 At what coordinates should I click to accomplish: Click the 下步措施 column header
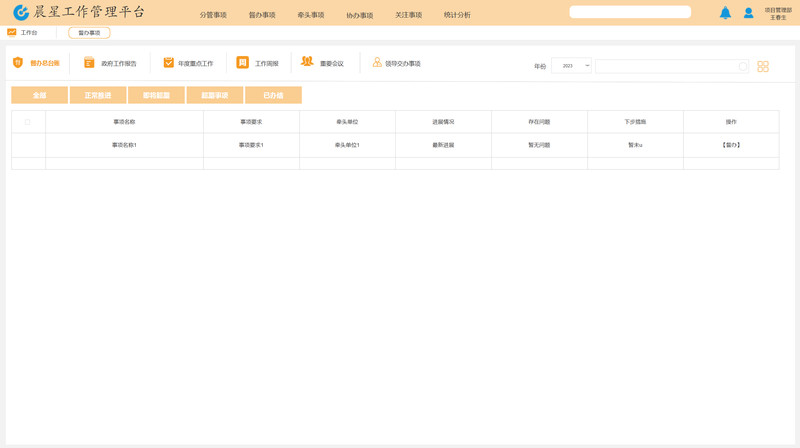pyautogui.click(x=635, y=122)
